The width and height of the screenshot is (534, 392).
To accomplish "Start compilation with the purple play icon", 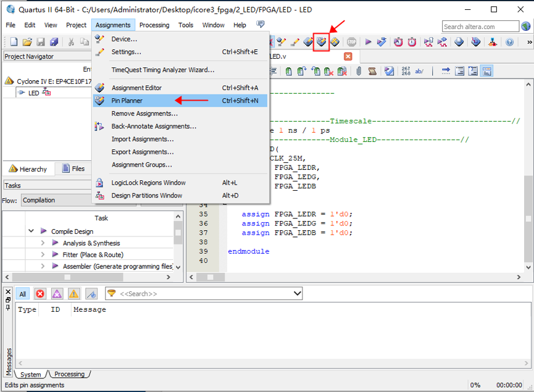I will coord(368,42).
